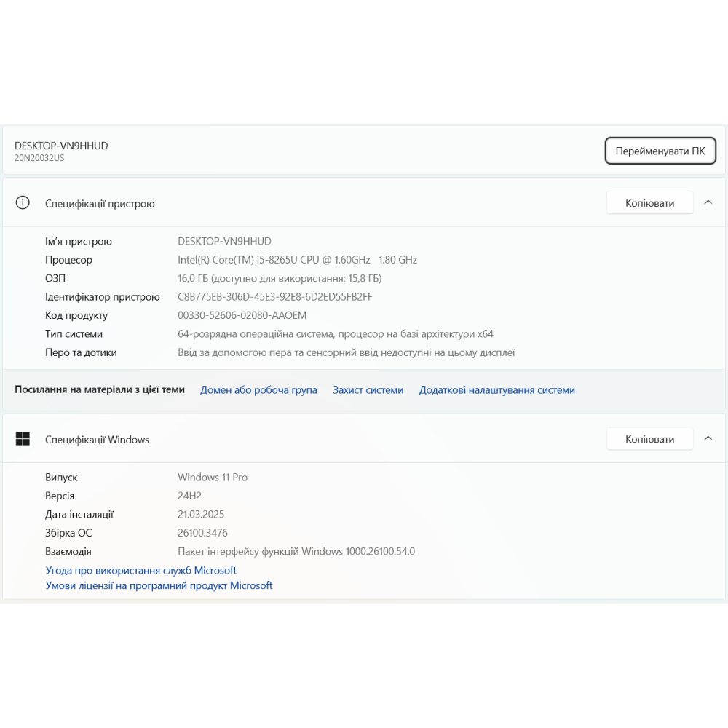Open Додаткові налаштування системи link
Screen dimensions: 728x728
(x=496, y=390)
